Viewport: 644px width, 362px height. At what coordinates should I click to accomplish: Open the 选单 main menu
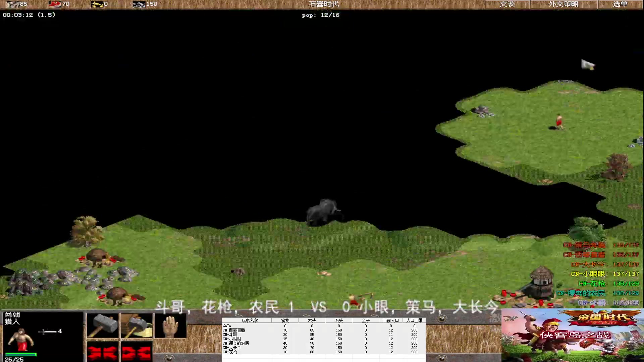620,4
